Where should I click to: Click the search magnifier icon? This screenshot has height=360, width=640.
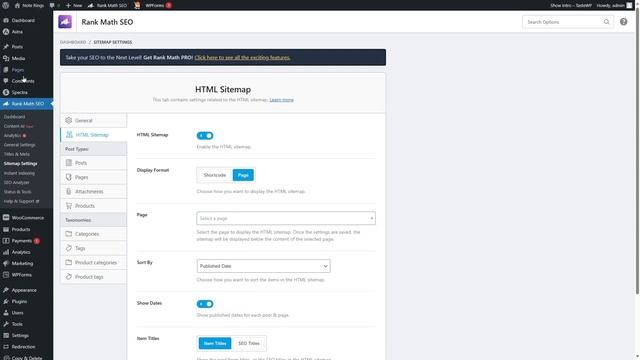tap(607, 22)
